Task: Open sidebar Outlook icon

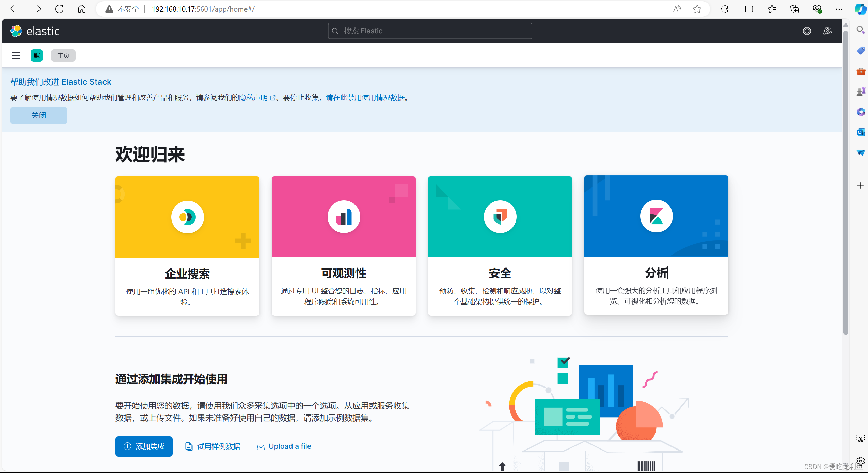Action: click(861, 132)
